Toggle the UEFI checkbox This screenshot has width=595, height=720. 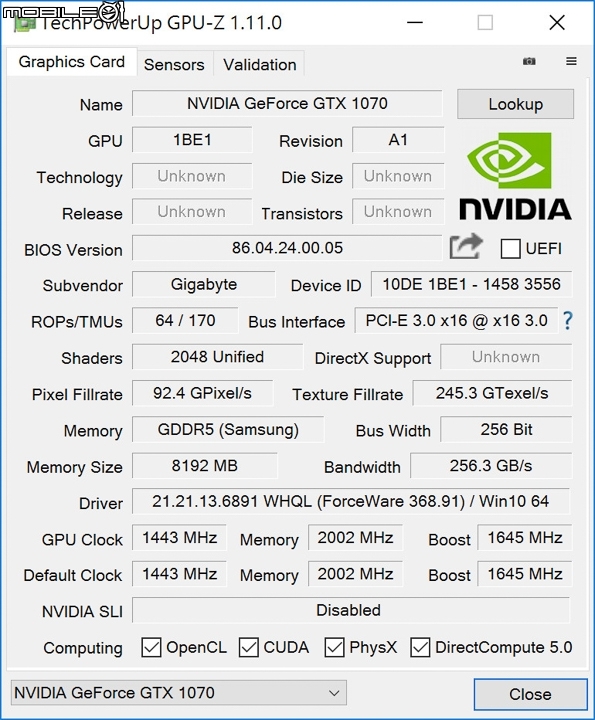[510, 249]
